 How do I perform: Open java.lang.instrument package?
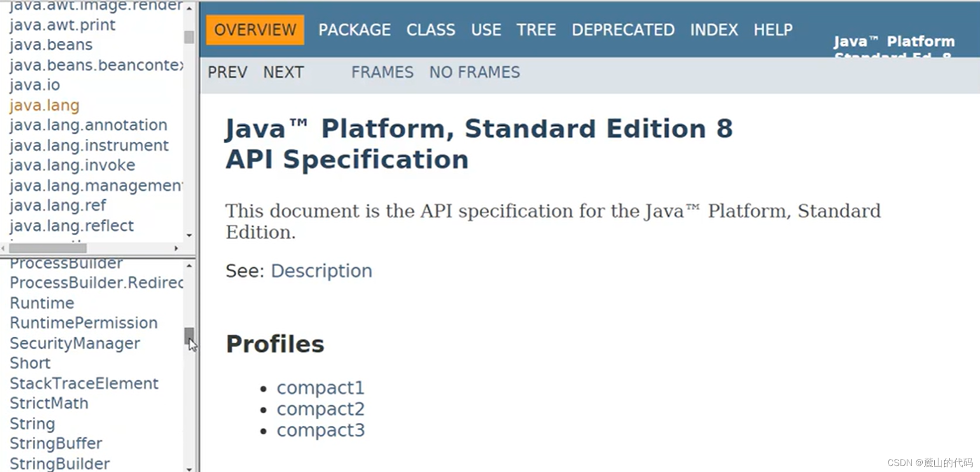[x=89, y=145]
